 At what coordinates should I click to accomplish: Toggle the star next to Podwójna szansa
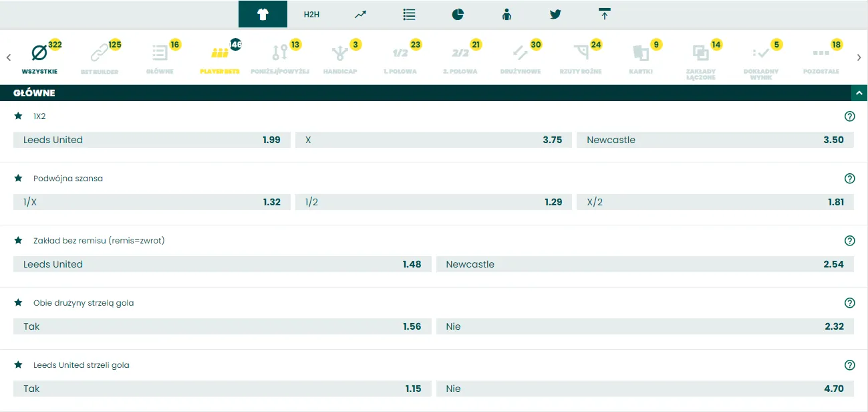point(18,178)
